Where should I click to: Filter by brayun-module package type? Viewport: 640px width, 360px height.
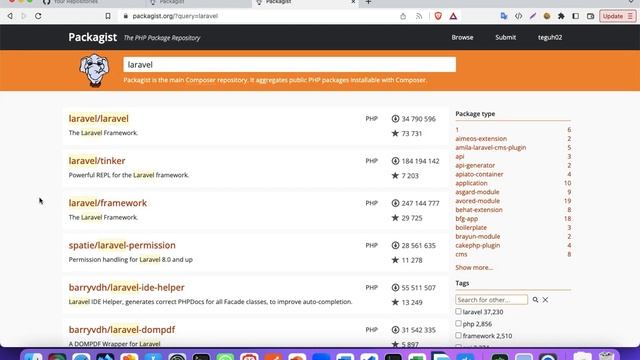point(478,236)
